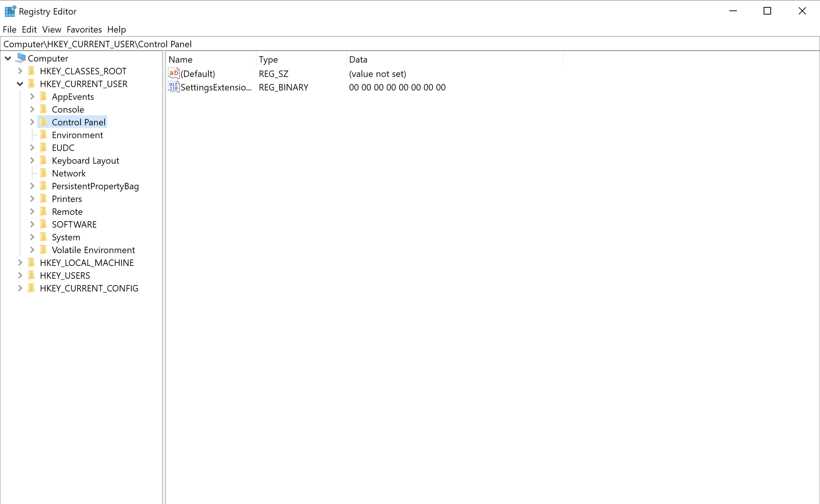
Task: Click the Printers folder icon
Action: tap(44, 199)
